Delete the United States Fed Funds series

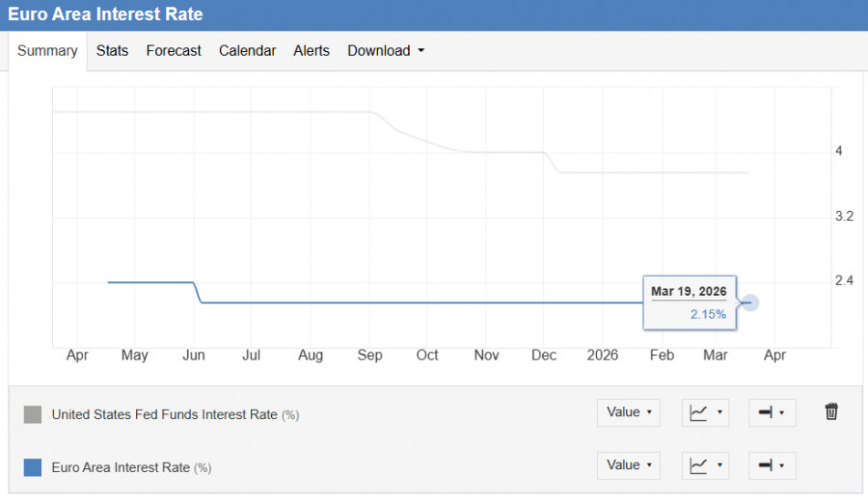pyautogui.click(x=831, y=412)
